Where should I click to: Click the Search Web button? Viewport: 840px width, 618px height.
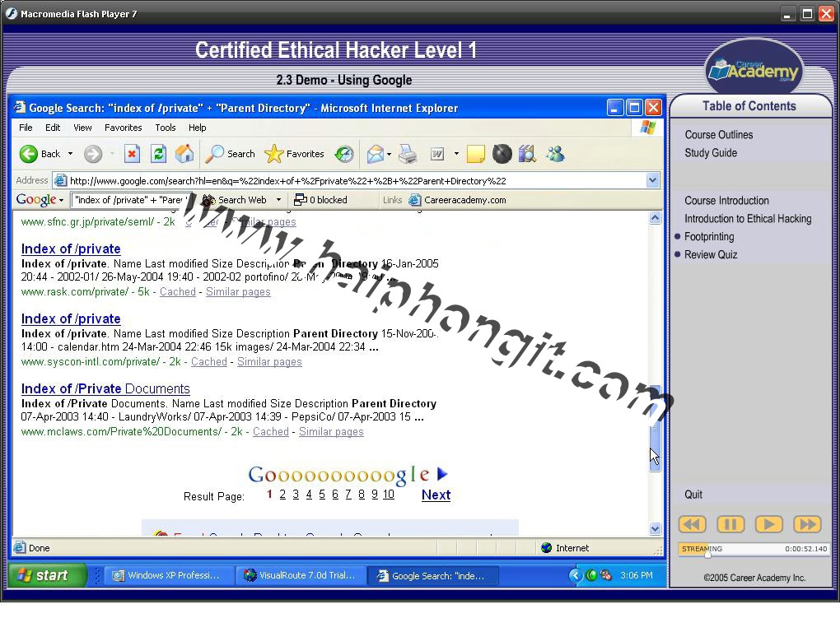click(235, 200)
